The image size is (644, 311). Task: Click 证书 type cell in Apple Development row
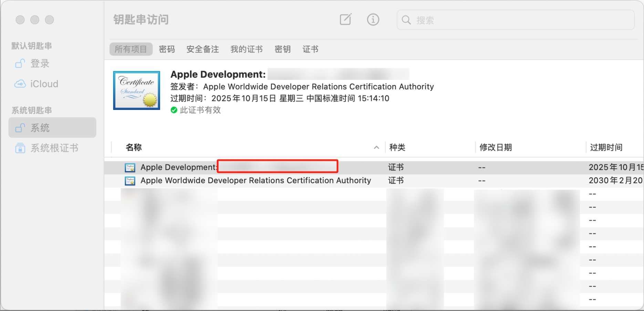click(396, 167)
